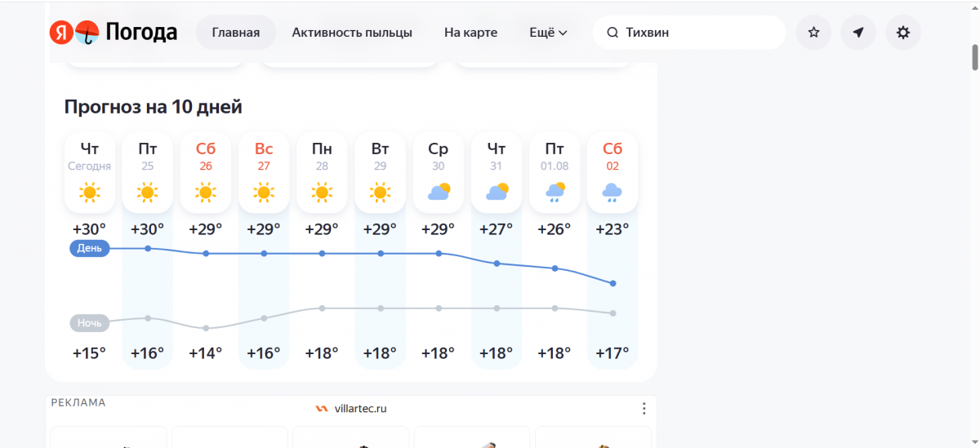The width and height of the screenshot is (980, 448).
Task: Go to the Главная tab
Action: point(236,33)
